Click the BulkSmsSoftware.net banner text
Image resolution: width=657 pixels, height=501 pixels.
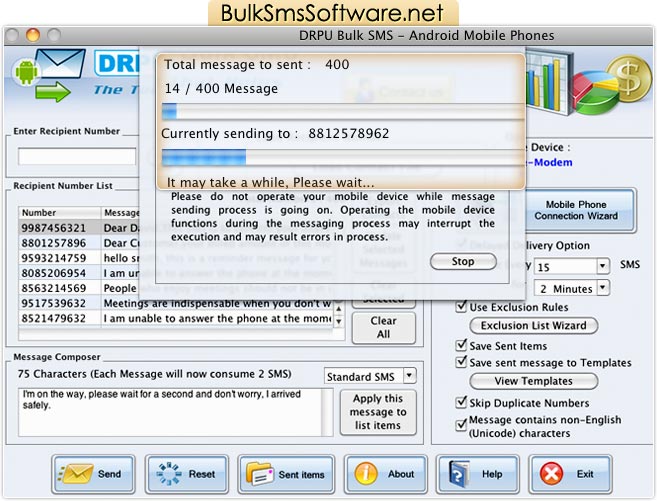332,13
